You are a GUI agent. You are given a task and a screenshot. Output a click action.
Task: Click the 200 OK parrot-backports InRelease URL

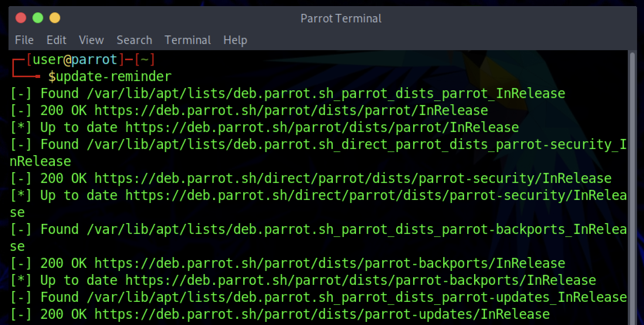pos(330,263)
